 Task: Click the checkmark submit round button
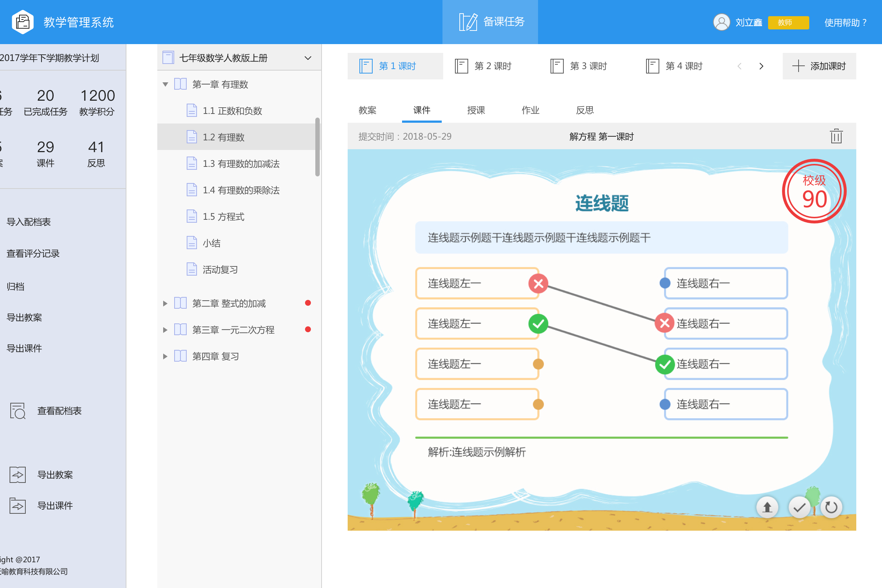pyautogui.click(x=799, y=508)
